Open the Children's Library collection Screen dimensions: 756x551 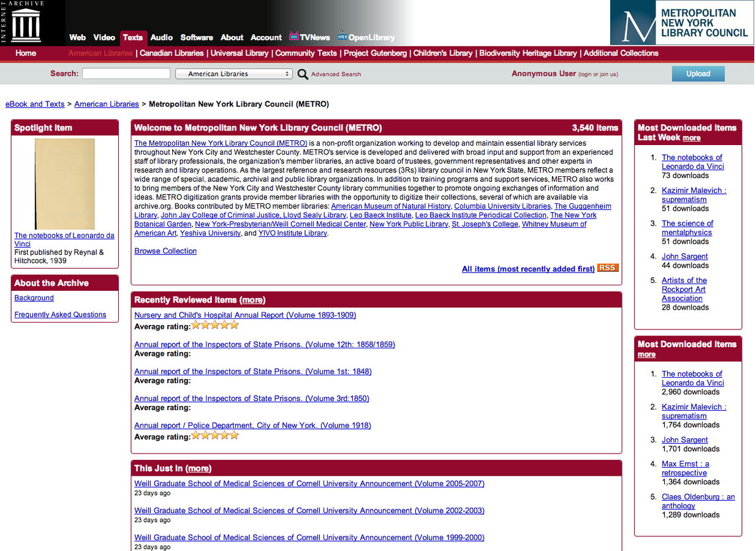point(443,53)
